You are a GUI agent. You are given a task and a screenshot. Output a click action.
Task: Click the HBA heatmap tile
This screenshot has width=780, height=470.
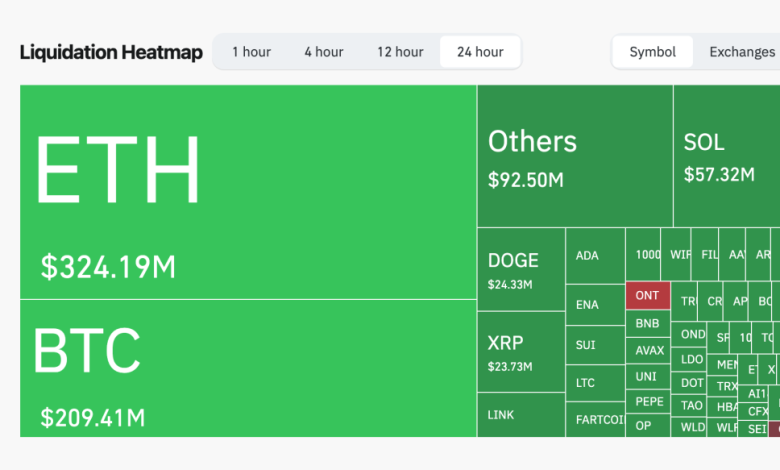pyautogui.click(x=723, y=407)
